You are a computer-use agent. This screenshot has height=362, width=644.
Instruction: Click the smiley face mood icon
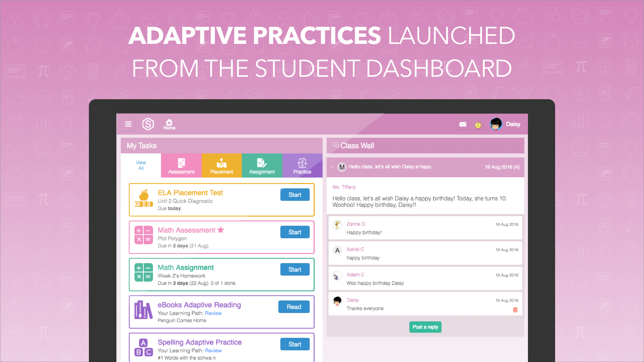point(478,125)
